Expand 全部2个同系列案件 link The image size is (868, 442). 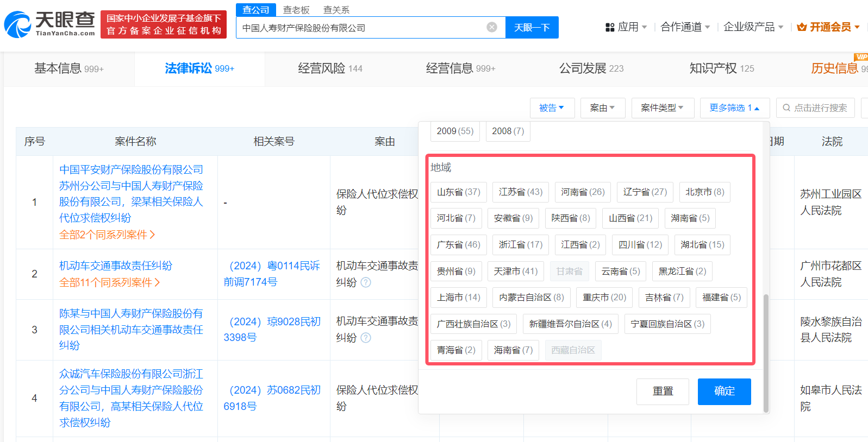click(107, 235)
